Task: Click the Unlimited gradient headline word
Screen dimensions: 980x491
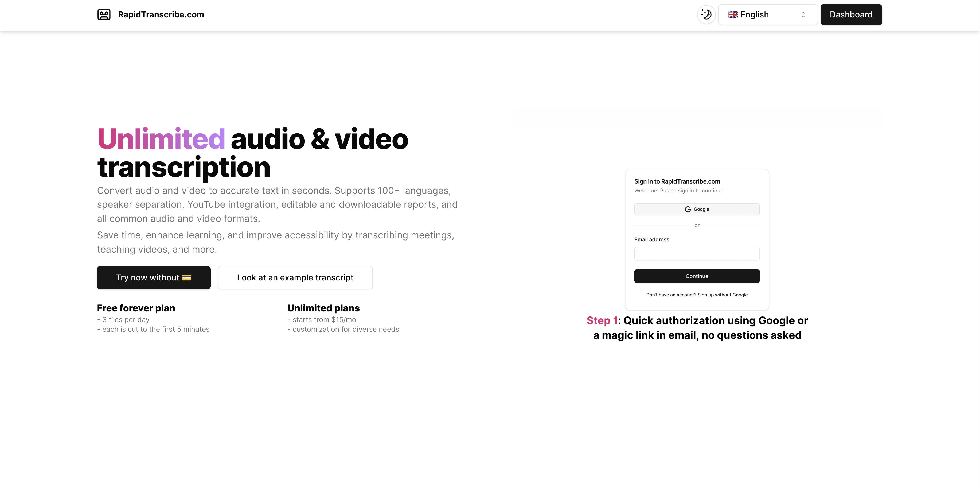Action: [x=161, y=138]
